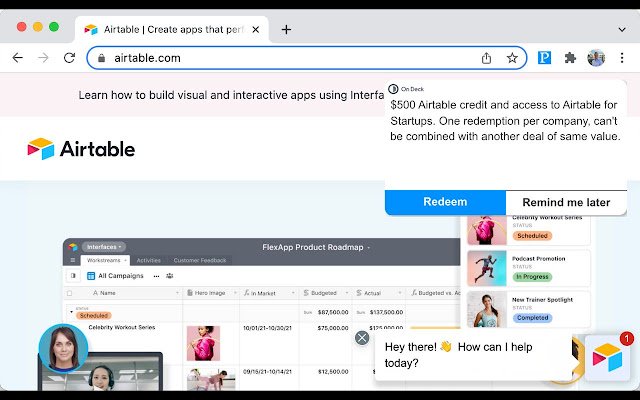The width and height of the screenshot is (640, 400).
Task: Click the $12,500.00 budgeted cell
Action: pyautogui.click(x=333, y=372)
